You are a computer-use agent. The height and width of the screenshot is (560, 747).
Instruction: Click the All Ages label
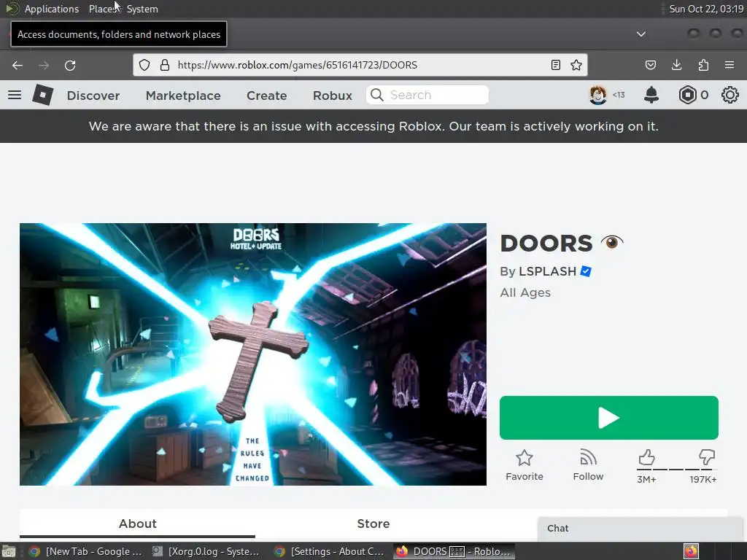click(525, 292)
